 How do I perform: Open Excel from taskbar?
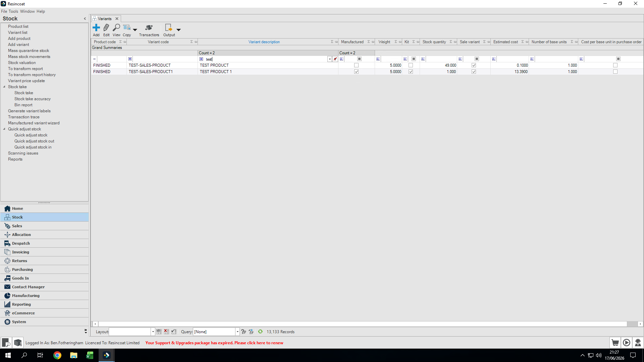[90, 355]
